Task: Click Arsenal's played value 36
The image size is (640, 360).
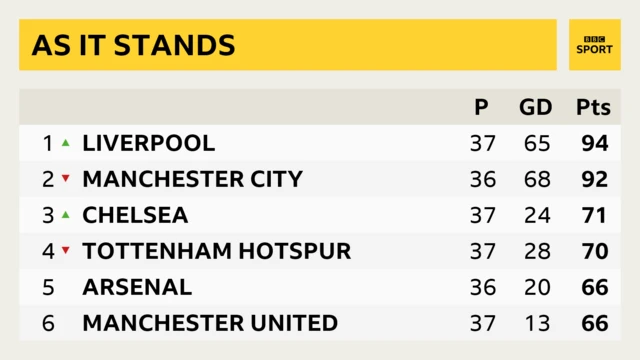Action: pyautogui.click(x=483, y=287)
